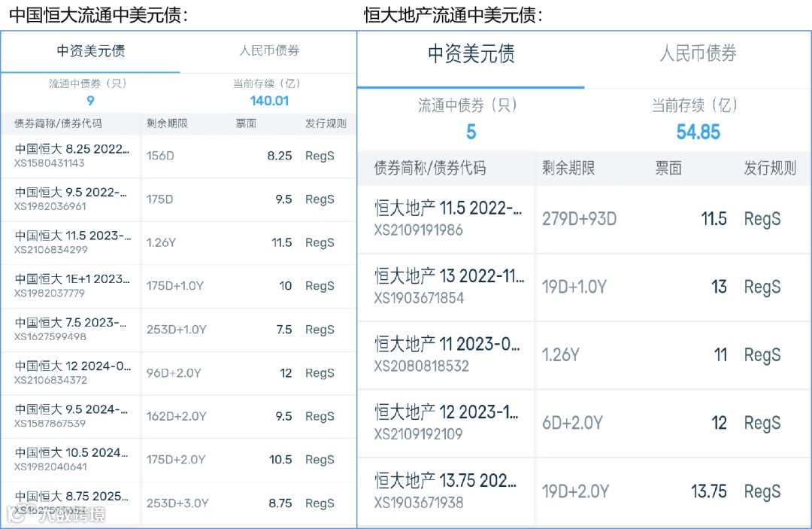
Task: Click coupon value 10.5
Action: pyautogui.click(x=280, y=460)
